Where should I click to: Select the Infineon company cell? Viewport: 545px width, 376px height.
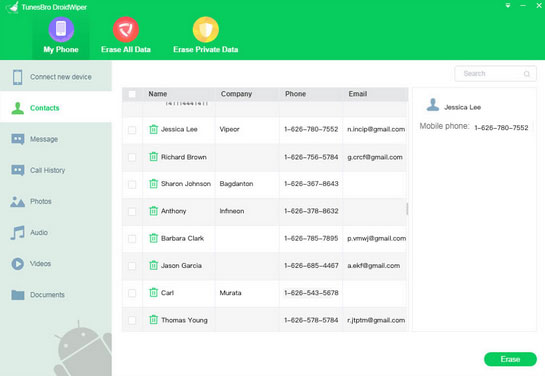click(x=232, y=211)
